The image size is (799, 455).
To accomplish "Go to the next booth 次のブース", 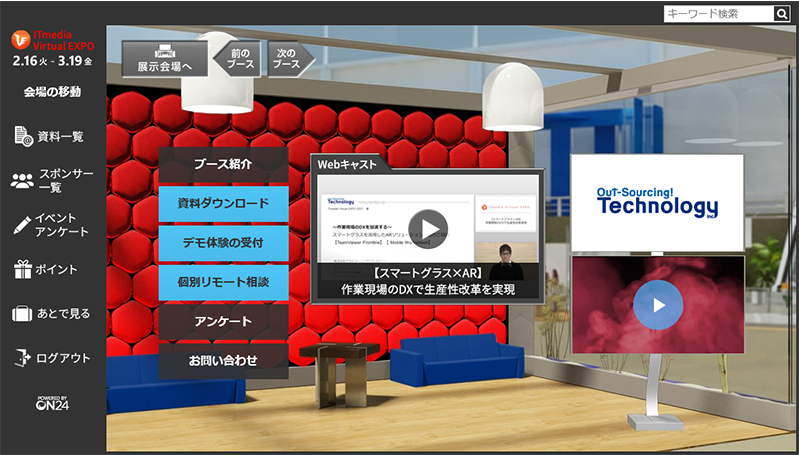I will (x=288, y=59).
